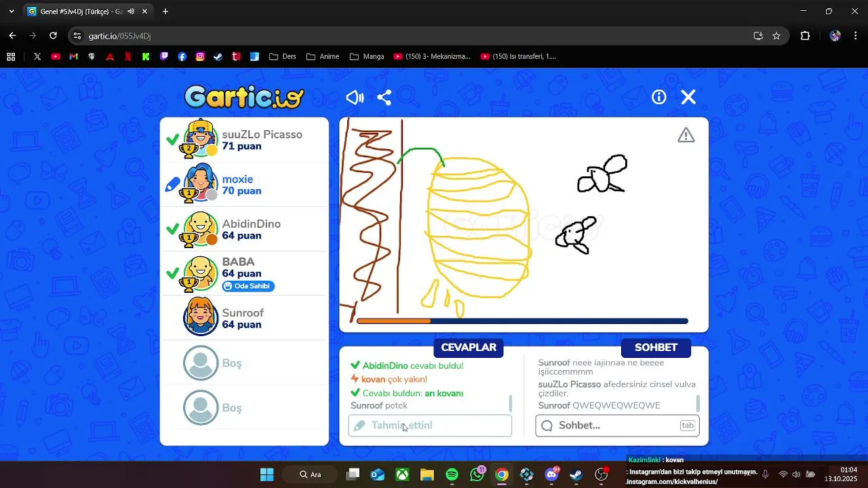This screenshot has width=868, height=488.
Task: Open the Chrome profile avatar
Action: tap(835, 36)
